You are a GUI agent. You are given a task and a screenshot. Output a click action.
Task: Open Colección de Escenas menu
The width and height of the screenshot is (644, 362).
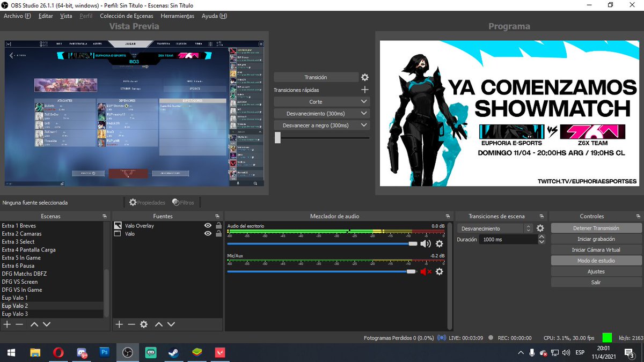(127, 16)
